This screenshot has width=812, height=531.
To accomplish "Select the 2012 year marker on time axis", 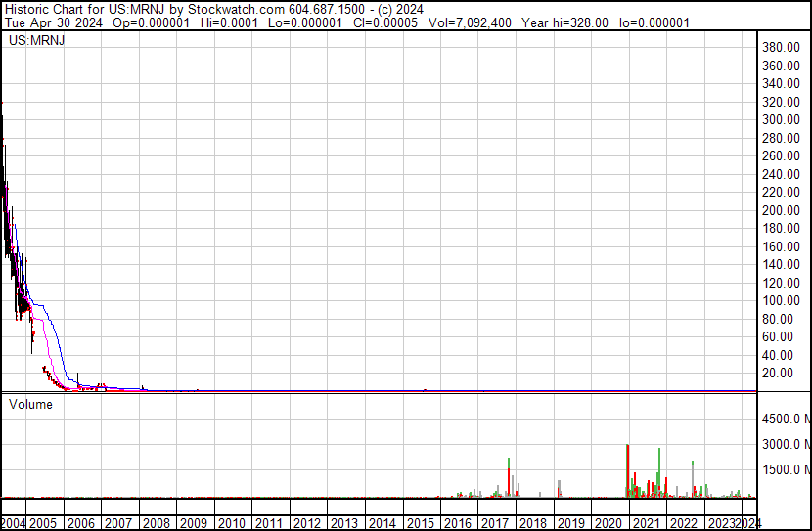I will (306, 522).
